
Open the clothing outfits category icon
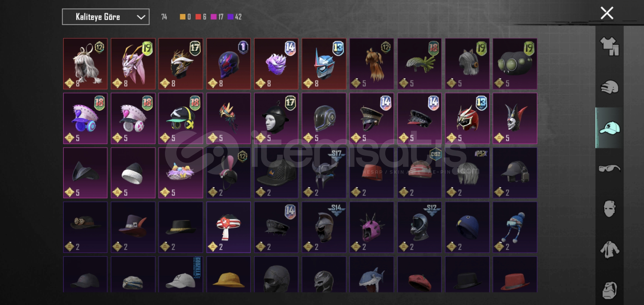[x=609, y=46]
